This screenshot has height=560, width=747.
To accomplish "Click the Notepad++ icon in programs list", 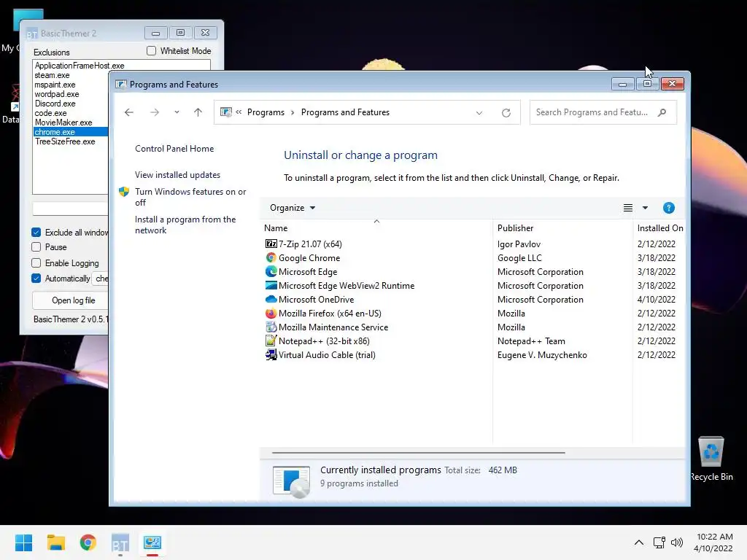I will click(x=271, y=341).
